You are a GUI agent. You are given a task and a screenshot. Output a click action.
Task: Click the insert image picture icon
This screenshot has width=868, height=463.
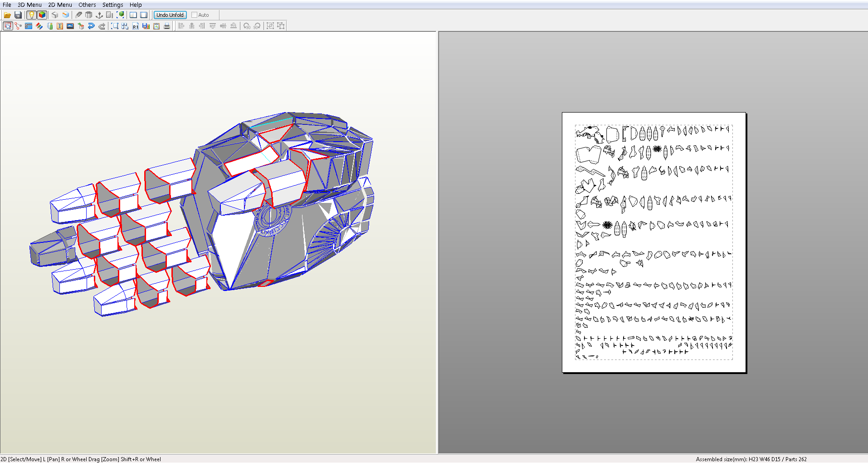point(70,26)
